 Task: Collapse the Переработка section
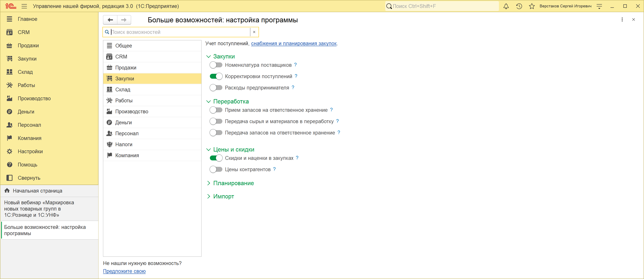coord(208,102)
